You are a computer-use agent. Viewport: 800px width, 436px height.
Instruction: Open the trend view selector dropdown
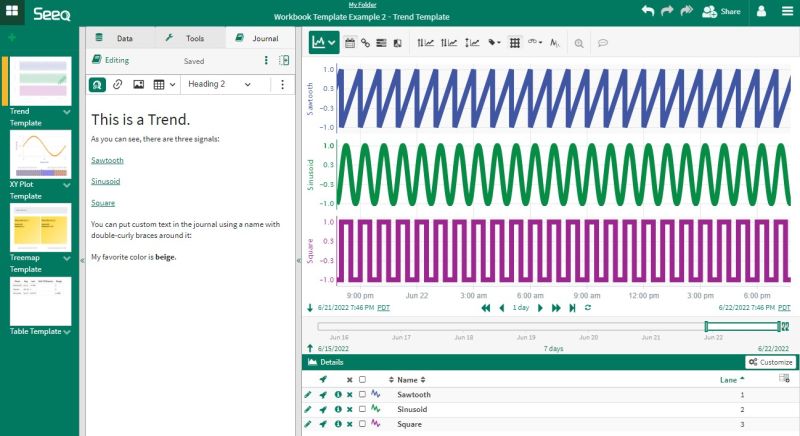tap(323, 42)
